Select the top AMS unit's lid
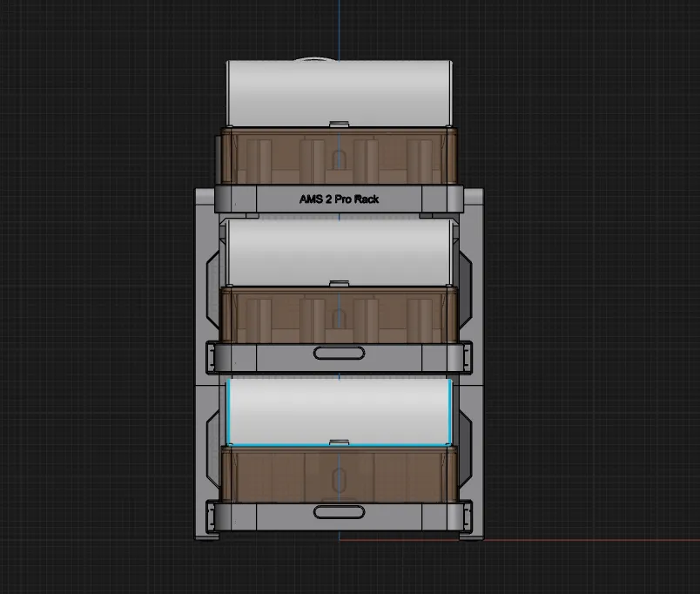This screenshot has width=700, height=594. click(339, 94)
